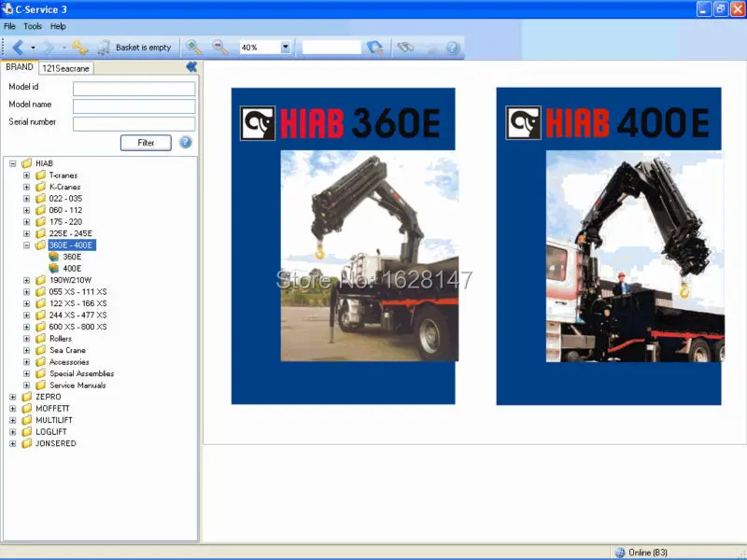This screenshot has width=747, height=560.
Task: Select the 360E model label
Action: tap(73, 257)
